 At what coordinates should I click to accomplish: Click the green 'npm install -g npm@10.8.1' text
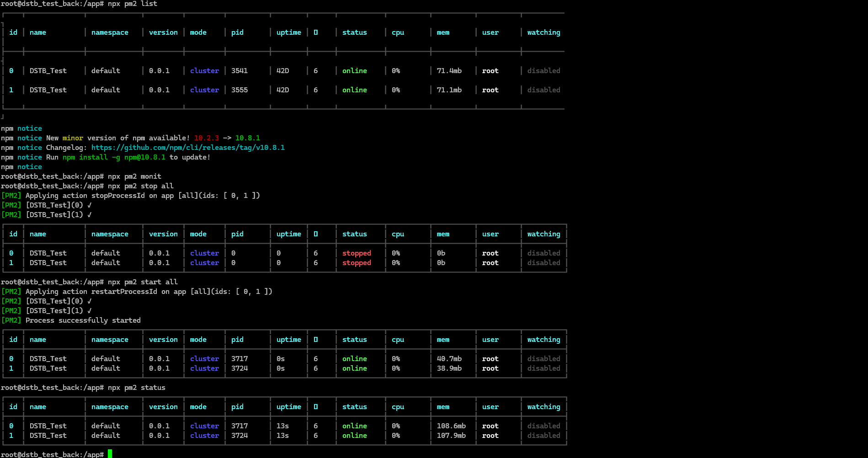[114, 157]
